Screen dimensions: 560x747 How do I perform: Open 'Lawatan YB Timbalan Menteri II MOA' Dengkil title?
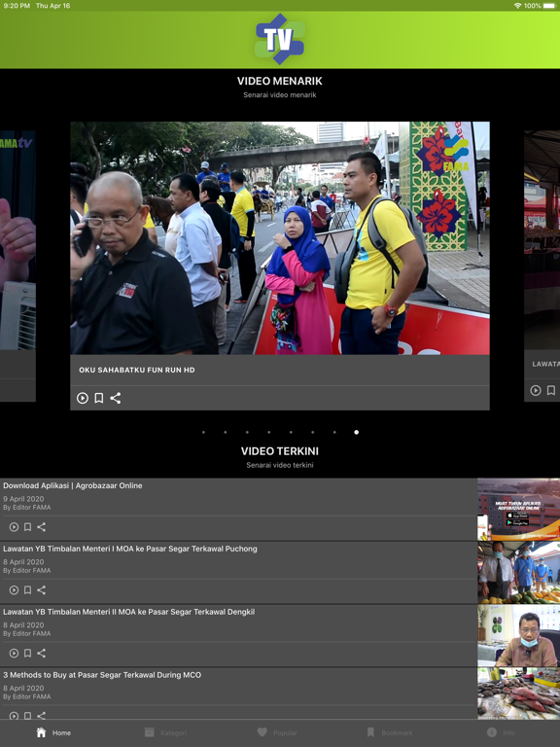pyautogui.click(x=129, y=612)
